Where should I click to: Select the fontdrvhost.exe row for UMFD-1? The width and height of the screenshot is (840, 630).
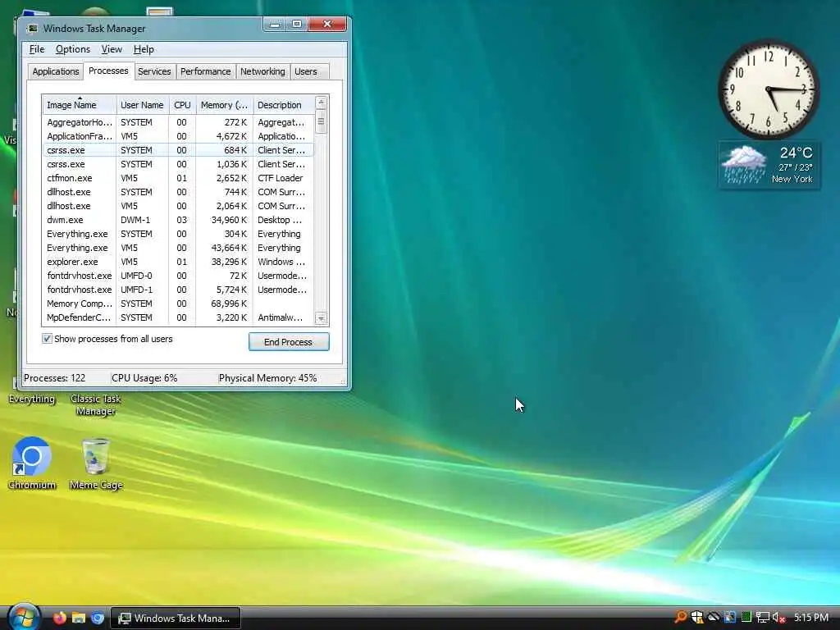(x=178, y=290)
